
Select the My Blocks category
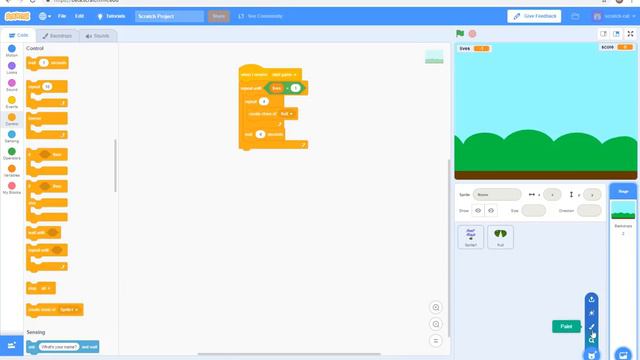(x=12, y=188)
